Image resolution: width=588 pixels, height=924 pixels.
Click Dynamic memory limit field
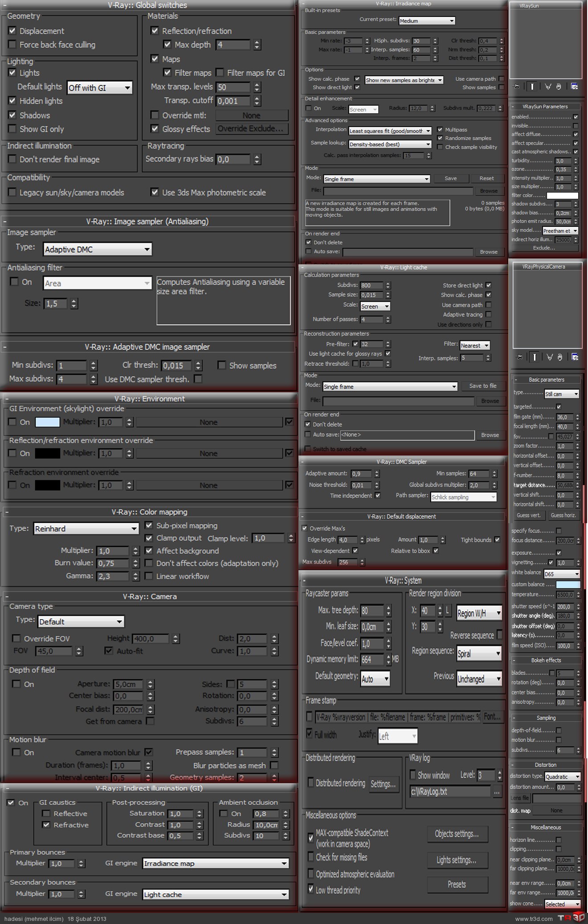click(372, 660)
